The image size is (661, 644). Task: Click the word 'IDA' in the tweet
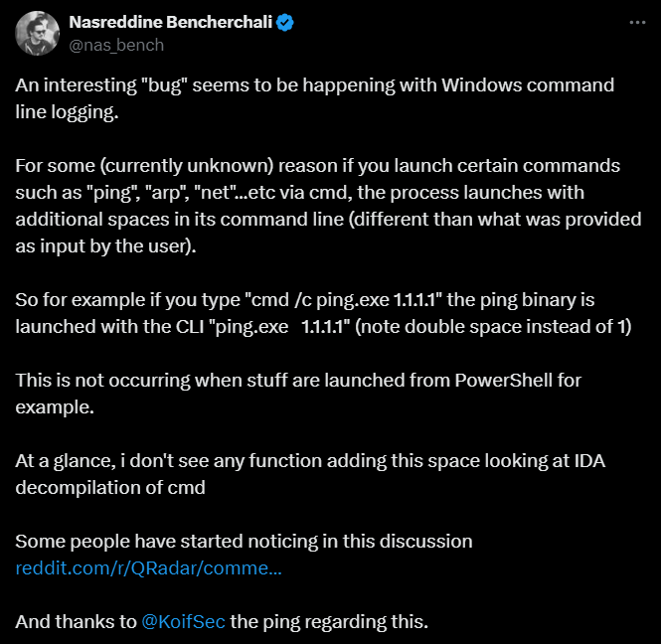[x=589, y=461]
